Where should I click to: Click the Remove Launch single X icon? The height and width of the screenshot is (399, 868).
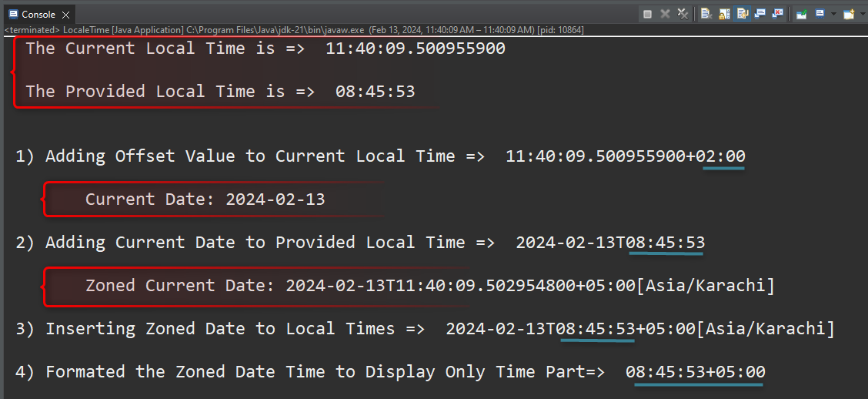coord(665,14)
